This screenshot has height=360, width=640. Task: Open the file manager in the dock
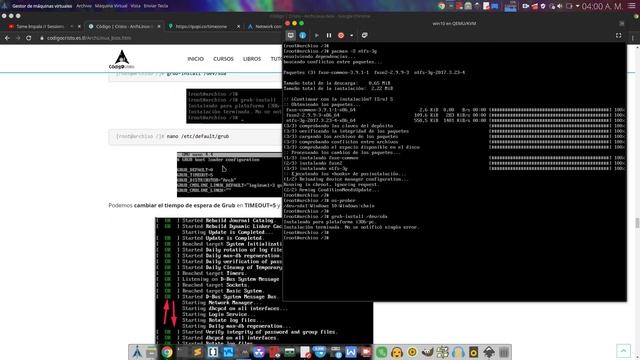click(x=151, y=352)
